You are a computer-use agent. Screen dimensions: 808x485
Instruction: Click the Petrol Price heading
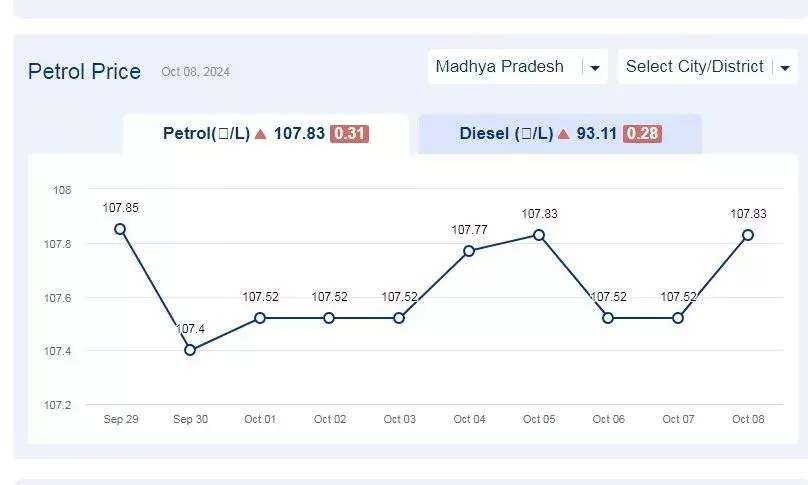pos(85,71)
